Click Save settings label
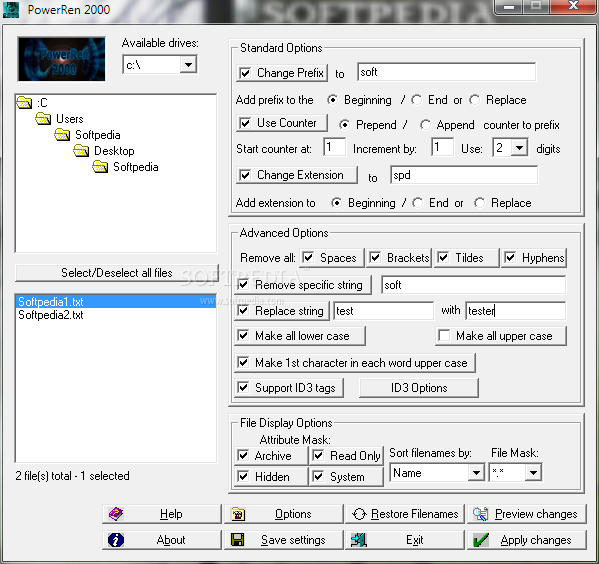Image resolution: width=599 pixels, height=564 pixels. click(293, 540)
